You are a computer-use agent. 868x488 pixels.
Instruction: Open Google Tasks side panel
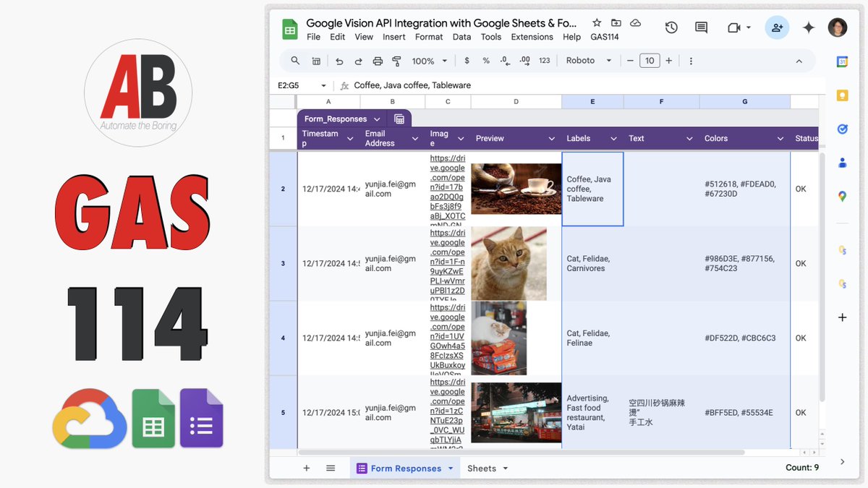842,129
